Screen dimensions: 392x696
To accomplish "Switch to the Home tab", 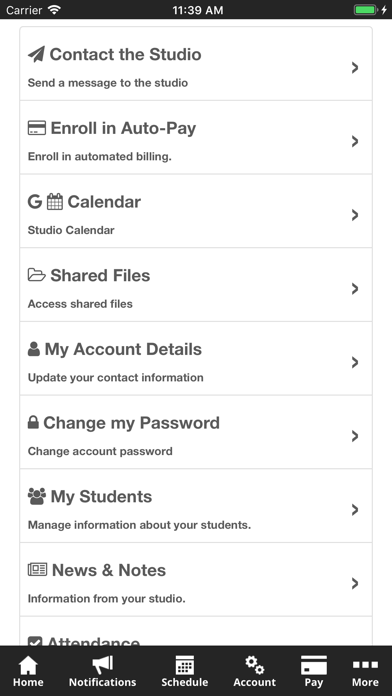I will click(x=28, y=672).
